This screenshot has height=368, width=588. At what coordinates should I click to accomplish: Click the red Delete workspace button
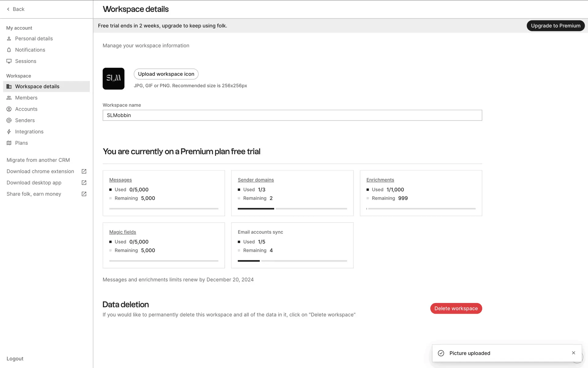456,309
